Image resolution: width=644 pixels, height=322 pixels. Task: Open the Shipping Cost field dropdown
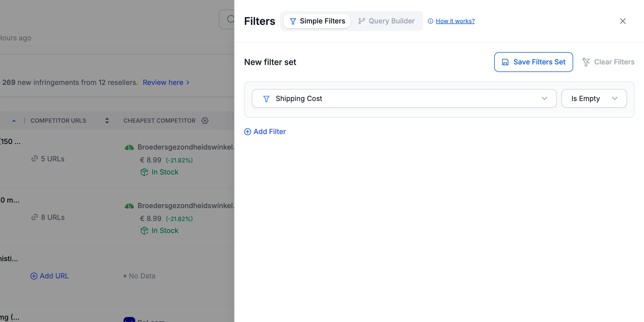click(404, 98)
